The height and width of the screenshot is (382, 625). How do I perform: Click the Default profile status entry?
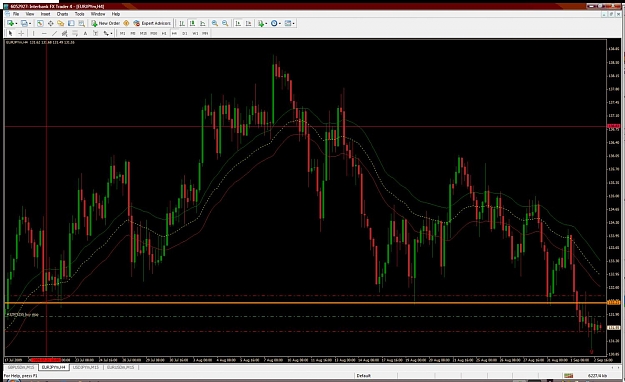tap(364, 376)
